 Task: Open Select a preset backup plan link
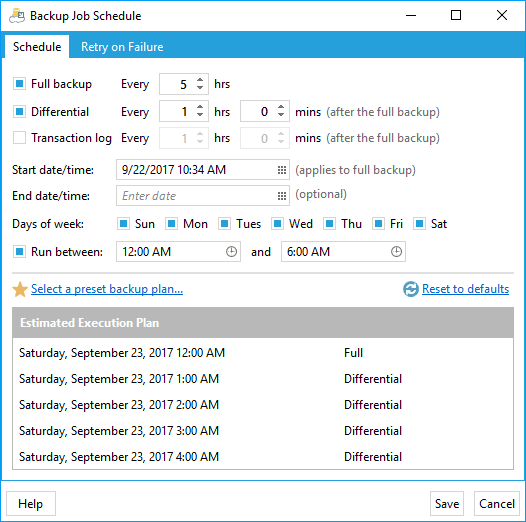[107, 289]
